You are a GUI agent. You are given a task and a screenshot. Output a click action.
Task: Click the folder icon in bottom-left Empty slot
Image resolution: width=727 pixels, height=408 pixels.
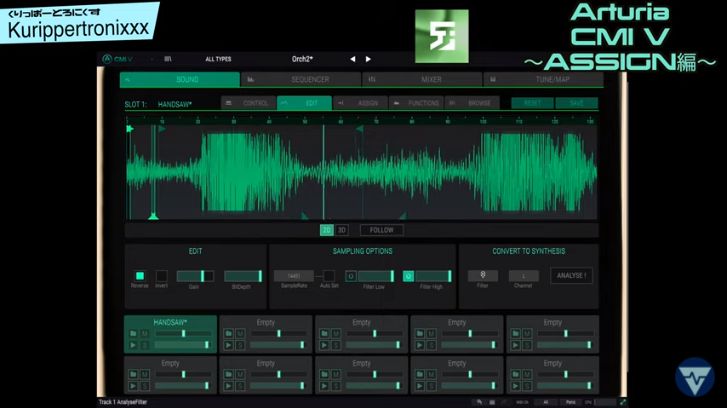click(133, 374)
